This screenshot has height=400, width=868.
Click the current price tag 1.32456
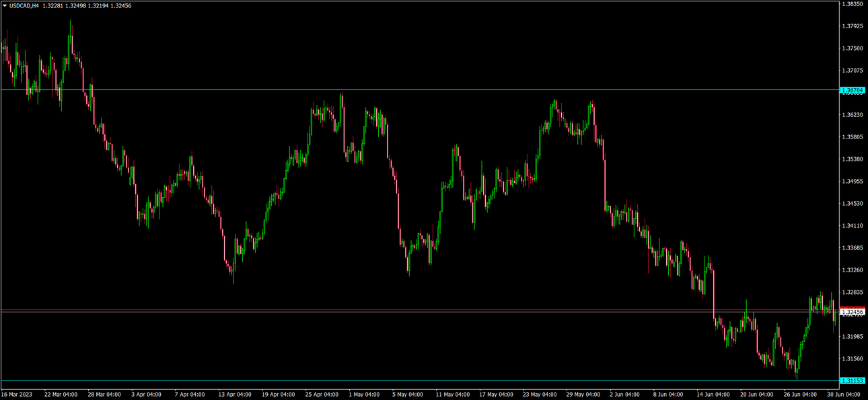[x=853, y=312]
